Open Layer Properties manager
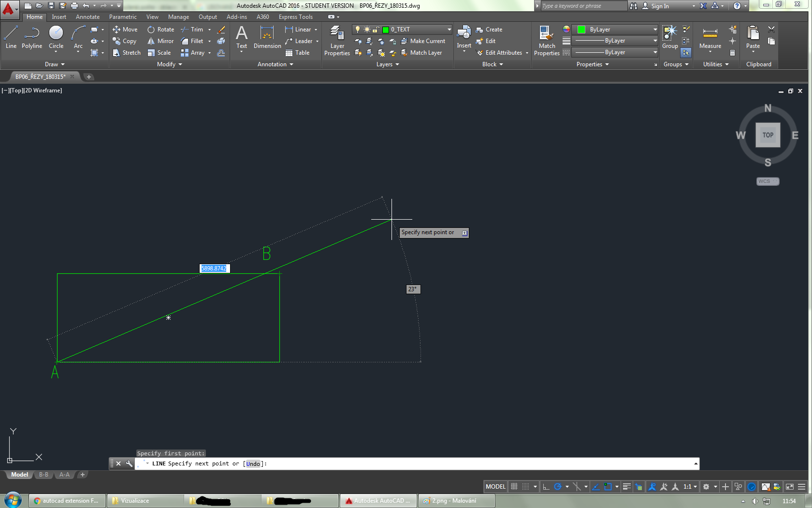 click(337, 41)
